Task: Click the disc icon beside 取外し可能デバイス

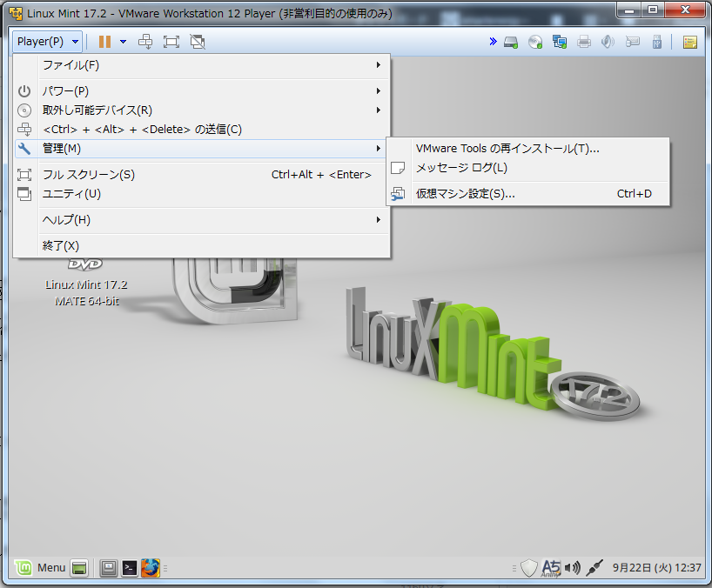Action: pos(24,110)
